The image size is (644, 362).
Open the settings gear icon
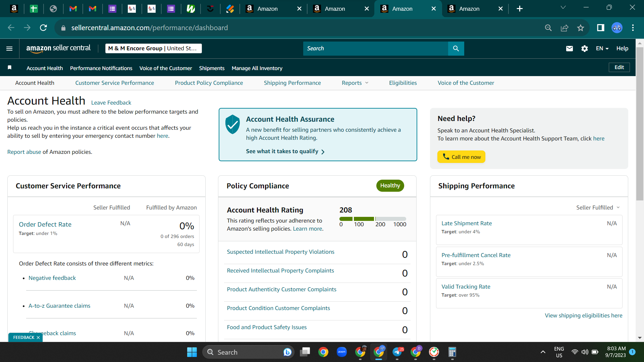click(585, 49)
